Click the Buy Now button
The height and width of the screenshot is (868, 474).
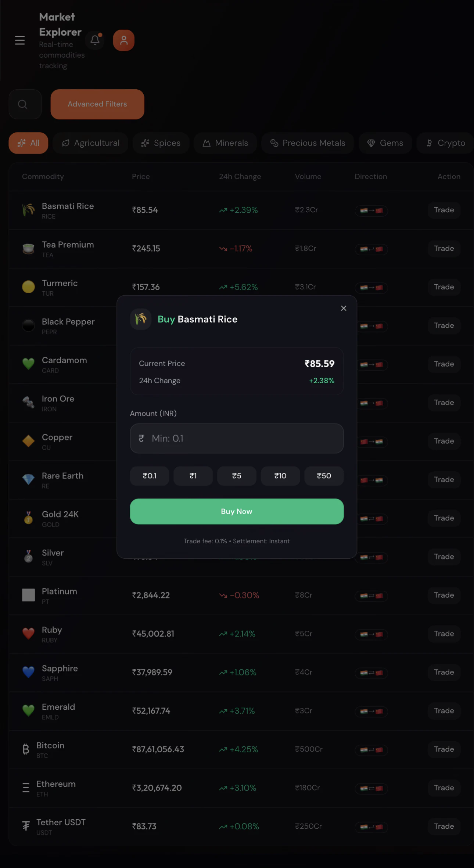tap(237, 511)
